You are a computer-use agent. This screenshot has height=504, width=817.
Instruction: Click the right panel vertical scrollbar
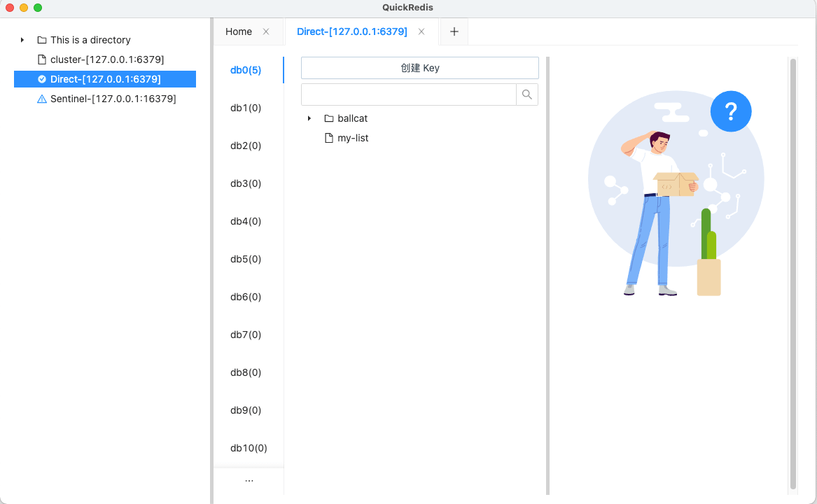(793, 274)
